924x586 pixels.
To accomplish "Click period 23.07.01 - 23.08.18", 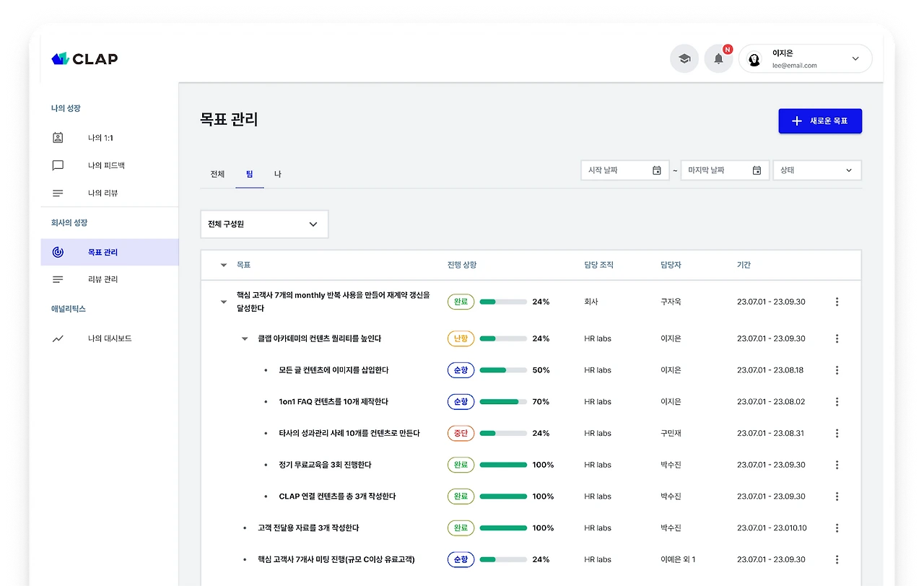I will coord(770,370).
